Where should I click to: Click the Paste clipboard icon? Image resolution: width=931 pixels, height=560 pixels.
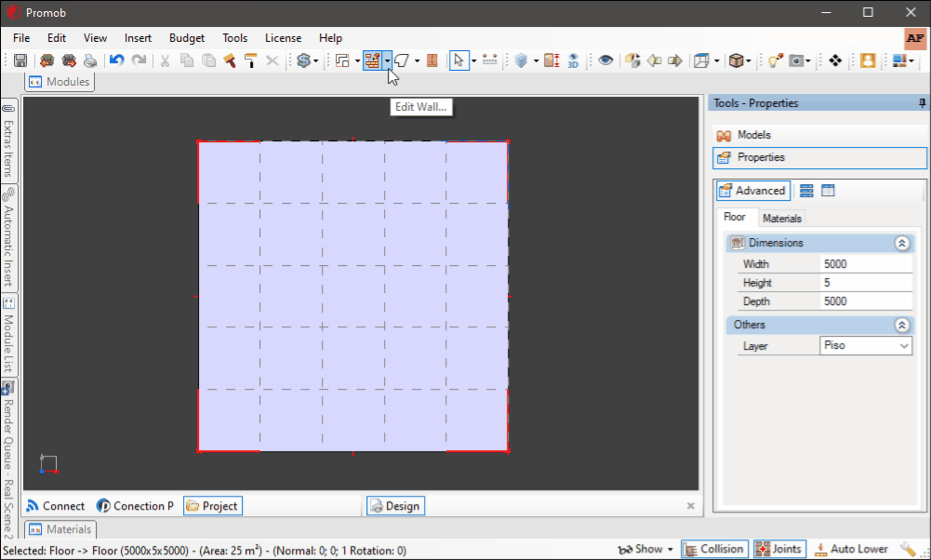pos(208,60)
